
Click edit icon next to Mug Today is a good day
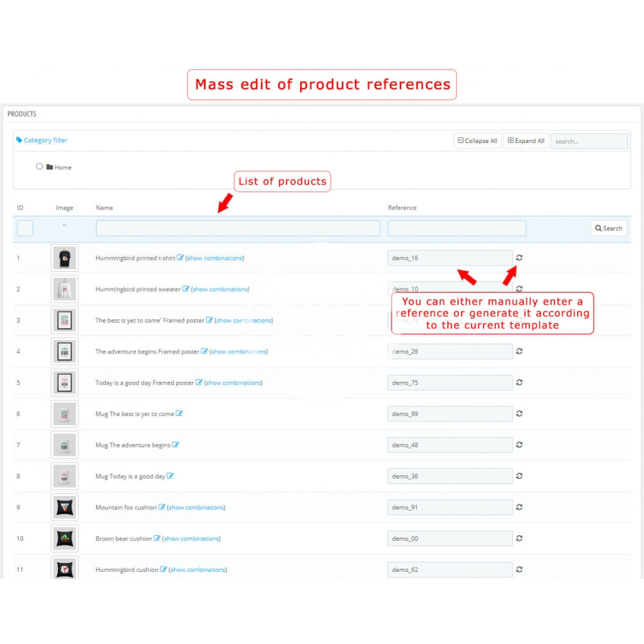coord(170,476)
